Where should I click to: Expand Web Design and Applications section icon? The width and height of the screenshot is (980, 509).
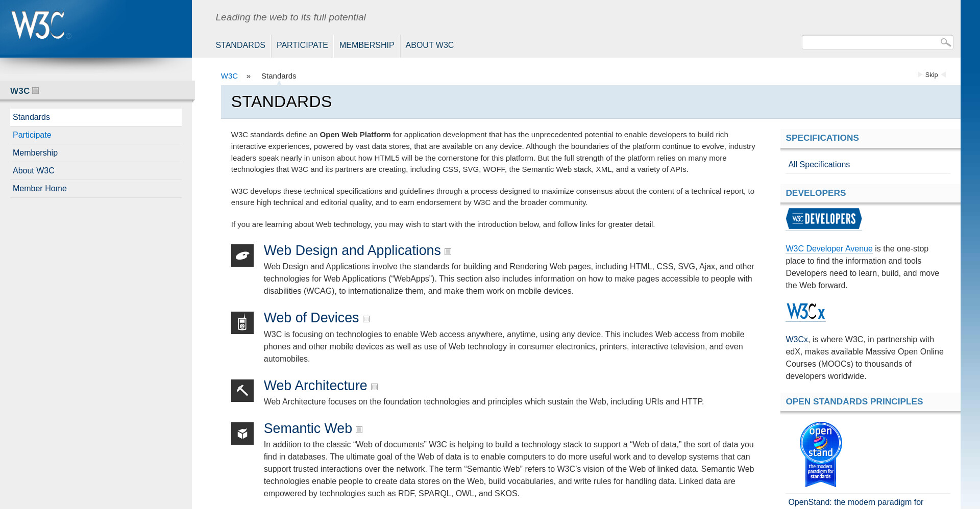(x=448, y=252)
